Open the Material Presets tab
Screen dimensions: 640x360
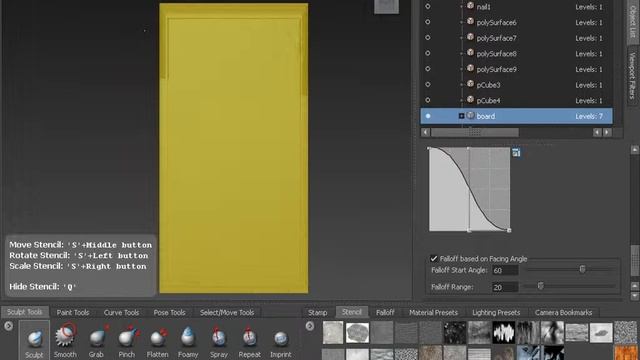pos(433,313)
